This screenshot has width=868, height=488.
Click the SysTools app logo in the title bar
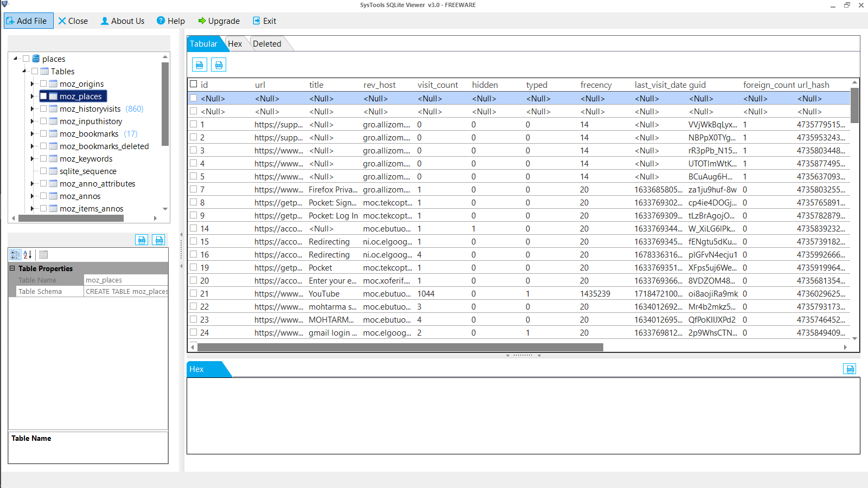point(5,4)
